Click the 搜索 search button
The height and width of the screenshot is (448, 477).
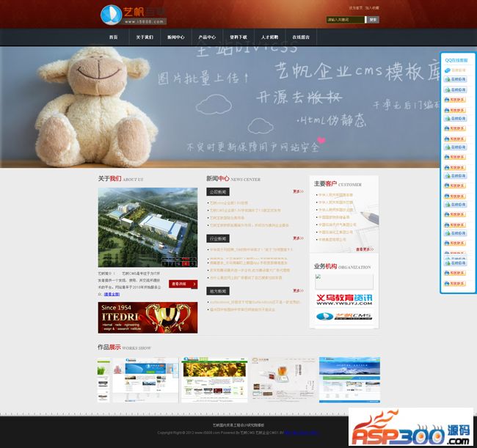(x=373, y=20)
